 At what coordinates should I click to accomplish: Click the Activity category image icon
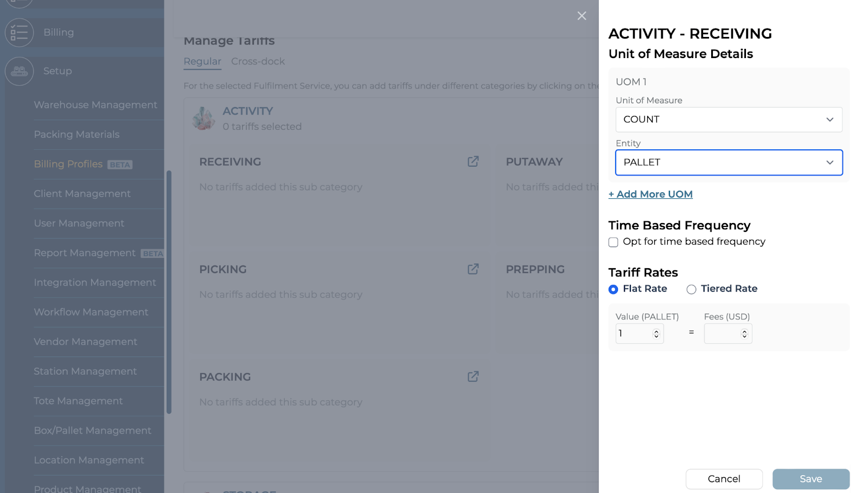point(204,118)
